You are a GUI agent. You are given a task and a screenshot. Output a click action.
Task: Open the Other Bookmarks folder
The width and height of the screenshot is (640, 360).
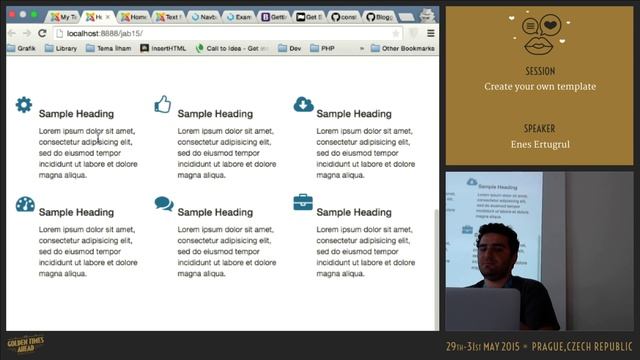click(402, 48)
